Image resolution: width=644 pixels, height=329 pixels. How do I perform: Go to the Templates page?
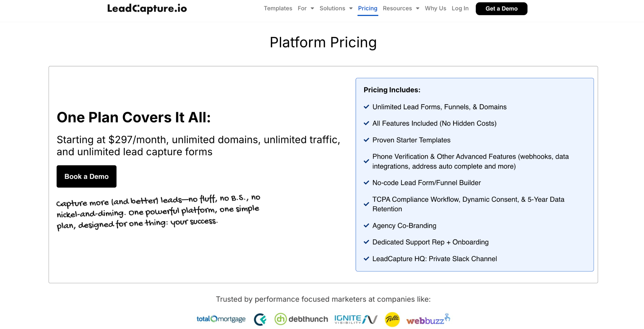pos(278,8)
